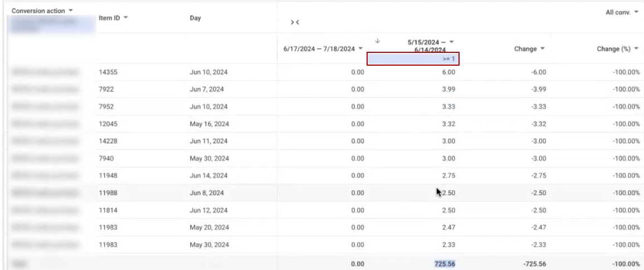Click the collapse columns icon below All conv.
Screen dimensions: 644x270
295,22
